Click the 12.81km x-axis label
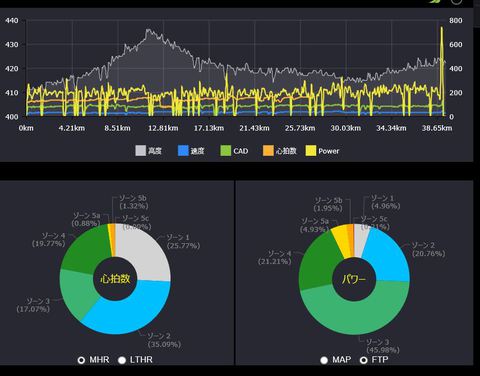The image size is (480, 376). [163, 128]
